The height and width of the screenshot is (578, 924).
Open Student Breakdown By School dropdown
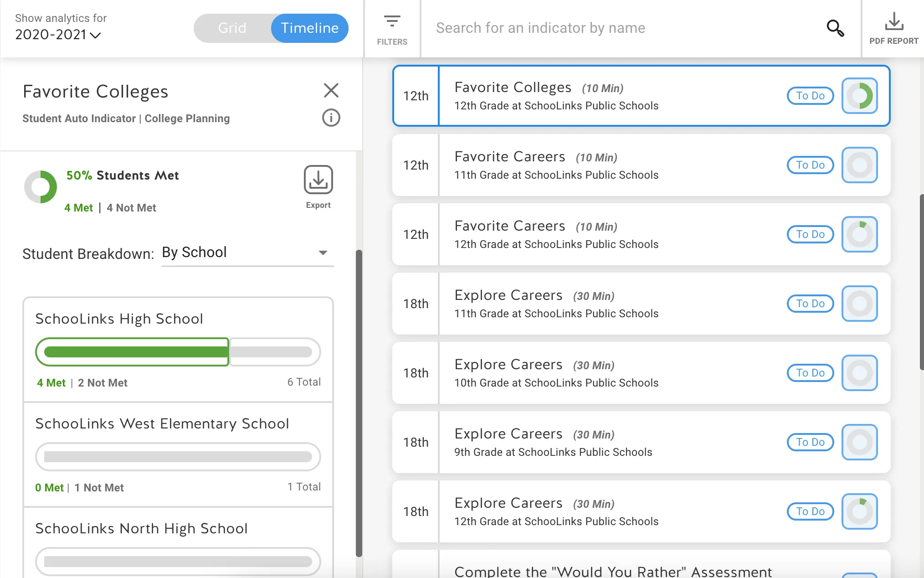[x=247, y=253]
